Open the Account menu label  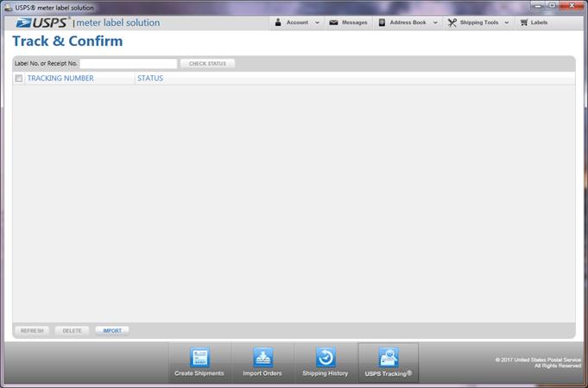tap(297, 22)
